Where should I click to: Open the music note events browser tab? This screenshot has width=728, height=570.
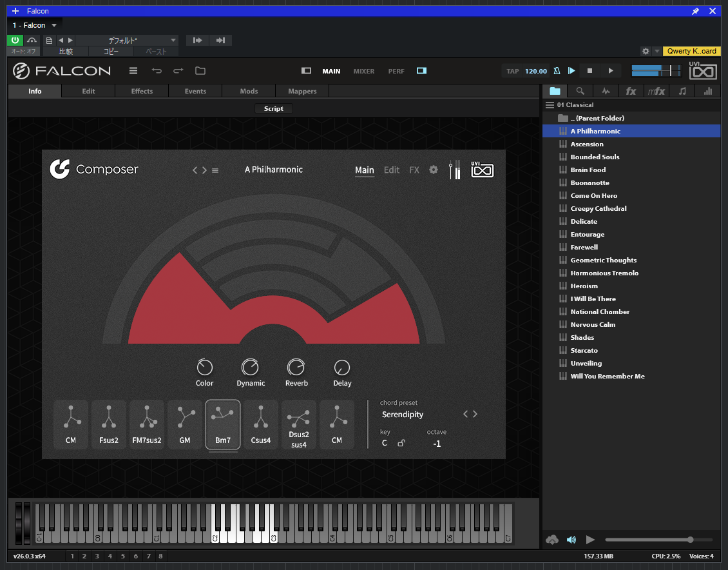[x=682, y=91]
